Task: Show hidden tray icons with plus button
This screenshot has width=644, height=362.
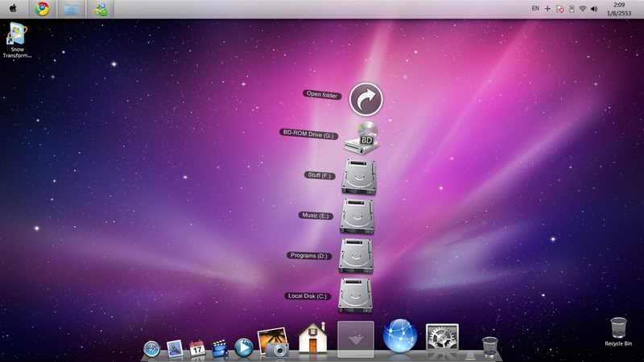Action: pyautogui.click(x=547, y=9)
